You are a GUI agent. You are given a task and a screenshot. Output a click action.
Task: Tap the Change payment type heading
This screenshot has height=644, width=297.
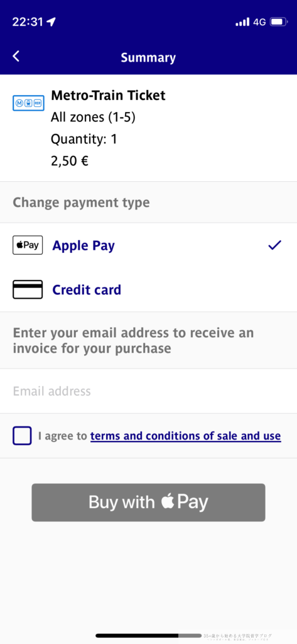click(x=81, y=203)
